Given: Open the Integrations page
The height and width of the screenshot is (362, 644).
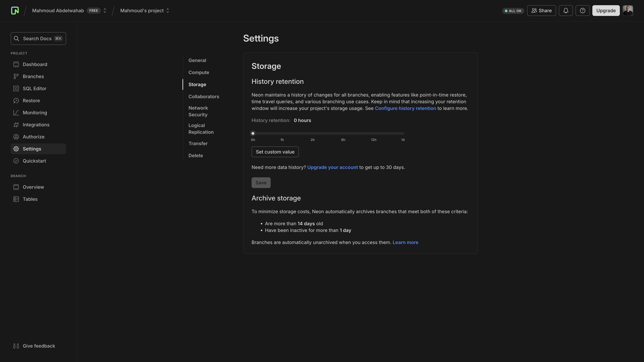Looking at the screenshot, I should [36, 125].
